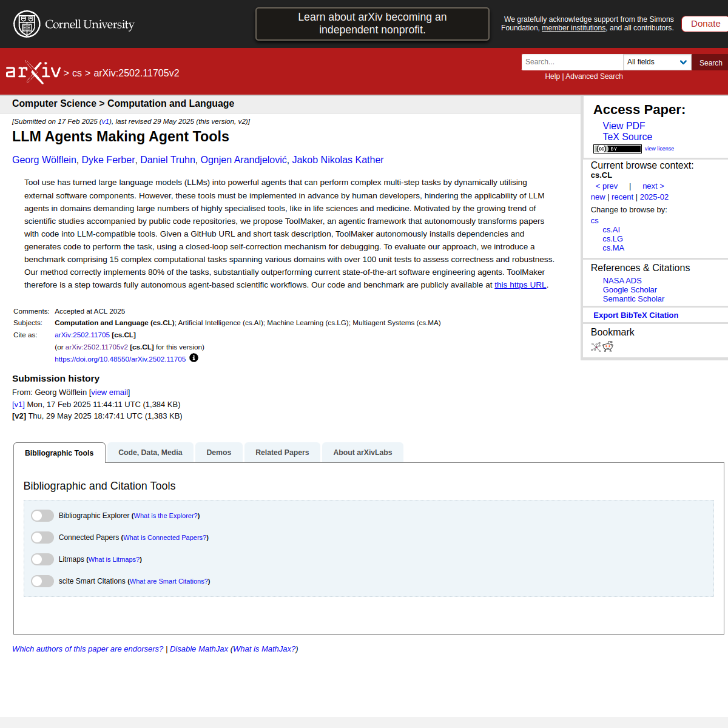
Task: Open the DOI link 10.48550/arXiv.2502.11705
Action: (120, 359)
